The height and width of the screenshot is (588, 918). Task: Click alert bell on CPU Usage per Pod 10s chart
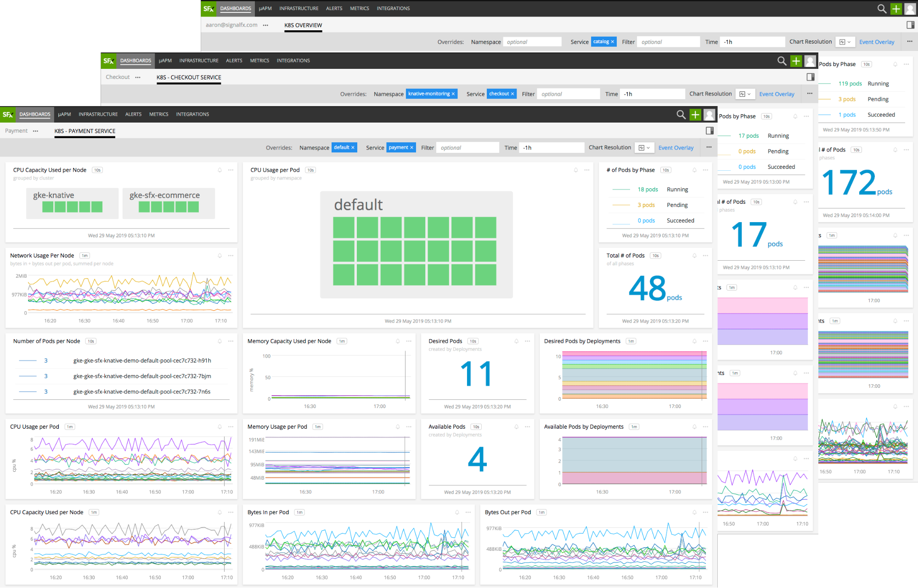click(576, 170)
